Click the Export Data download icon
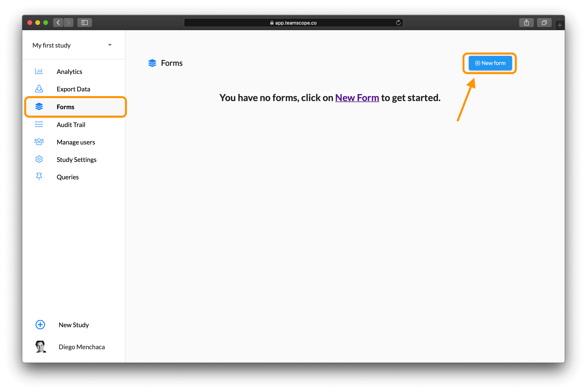This screenshot has height=392, width=587. pyautogui.click(x=39, y=89)
